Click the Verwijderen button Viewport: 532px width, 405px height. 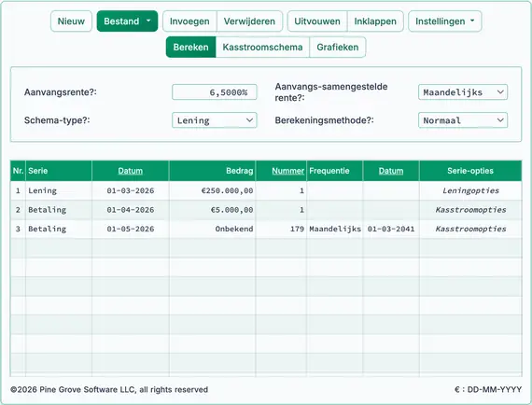249,21
